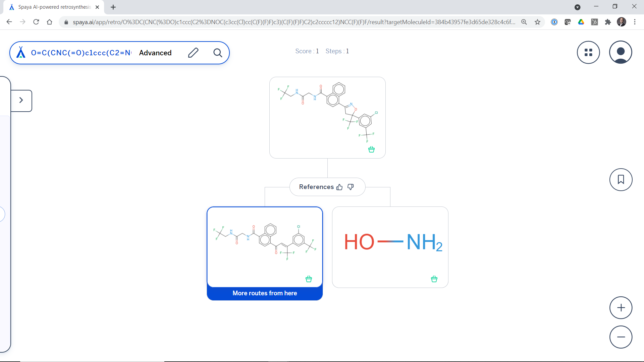
Task: Click the search magnifier icon in query bar
Action: click(218, 53)
